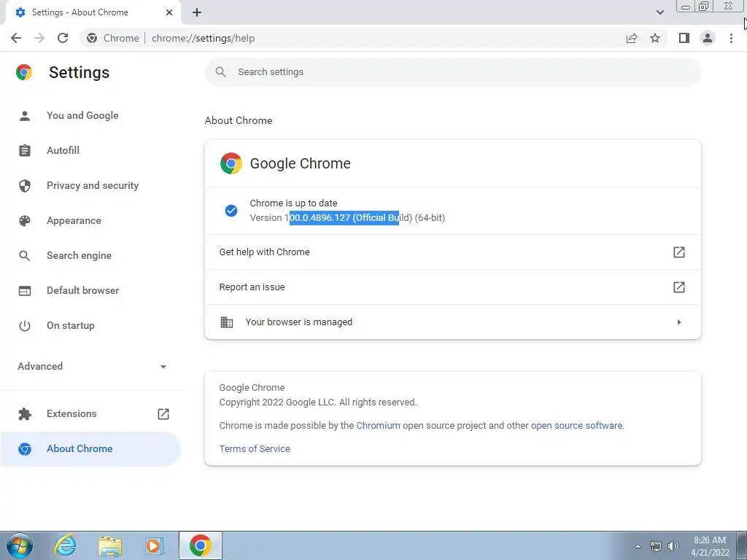
Task: Open Terms of Service link
Action: (255, 448)
